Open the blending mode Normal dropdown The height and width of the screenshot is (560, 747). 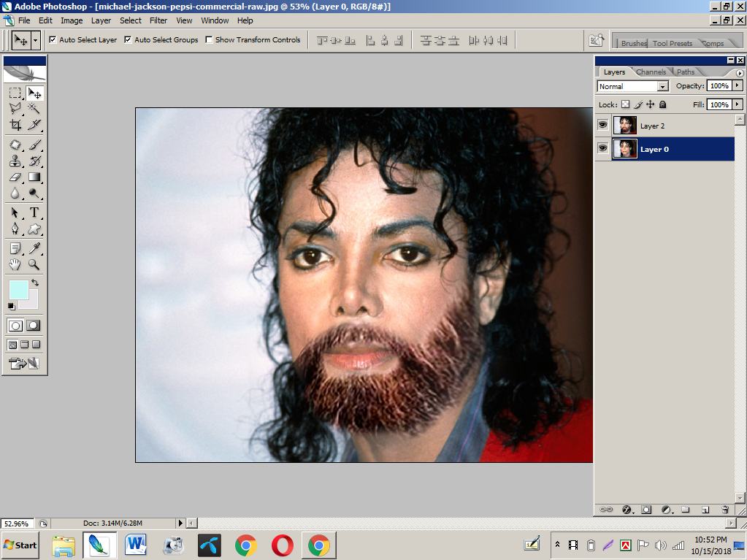(x=663, y=86)
